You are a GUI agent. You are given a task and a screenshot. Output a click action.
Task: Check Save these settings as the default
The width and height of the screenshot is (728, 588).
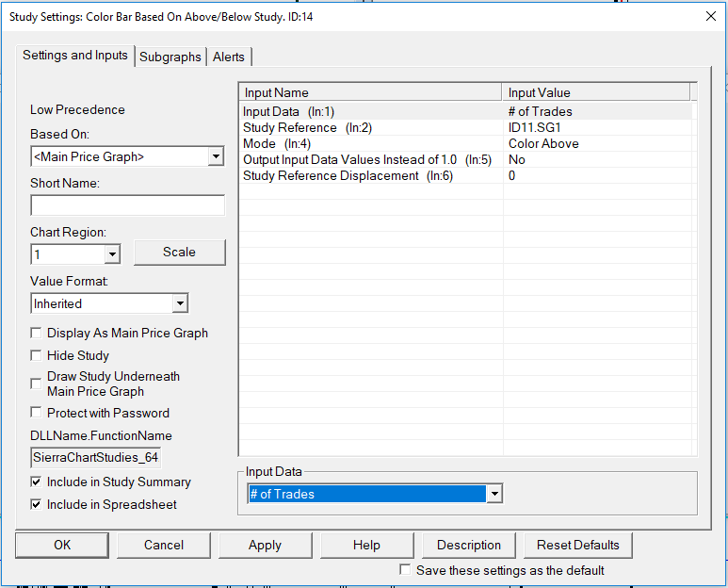click(x=405, y=569)
